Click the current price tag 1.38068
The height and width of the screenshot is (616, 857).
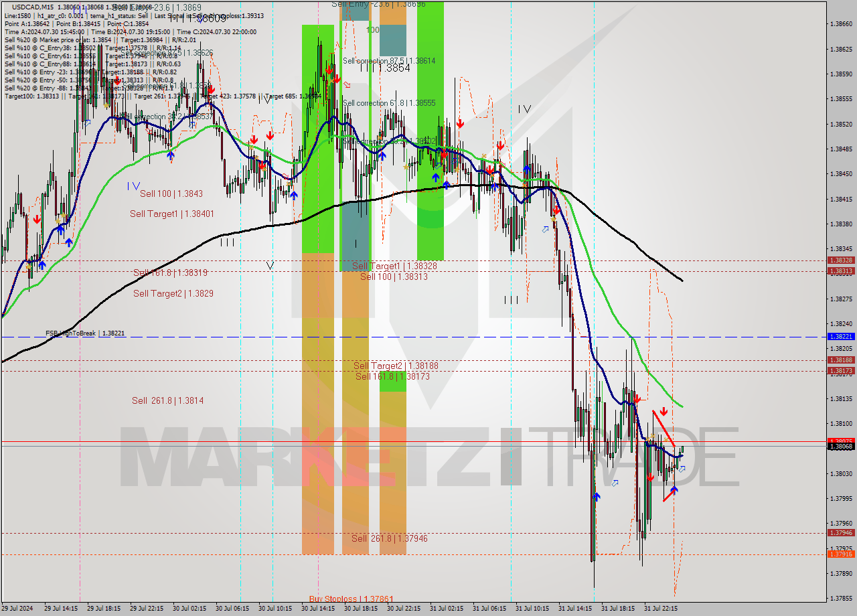[841, 446]
